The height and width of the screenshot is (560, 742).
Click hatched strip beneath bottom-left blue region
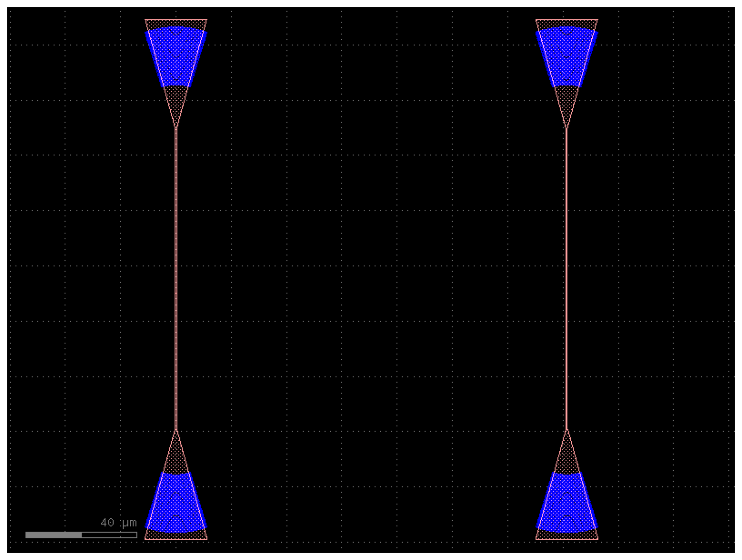(176, 536)
